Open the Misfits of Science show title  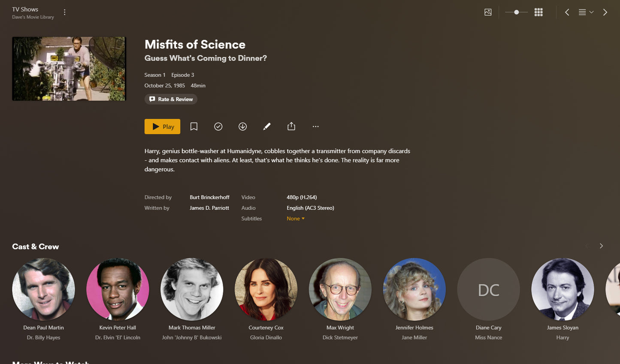[195, 45]
